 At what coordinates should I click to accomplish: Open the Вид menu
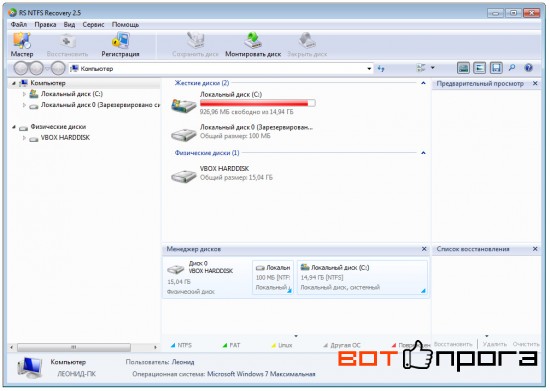point(69,25)
